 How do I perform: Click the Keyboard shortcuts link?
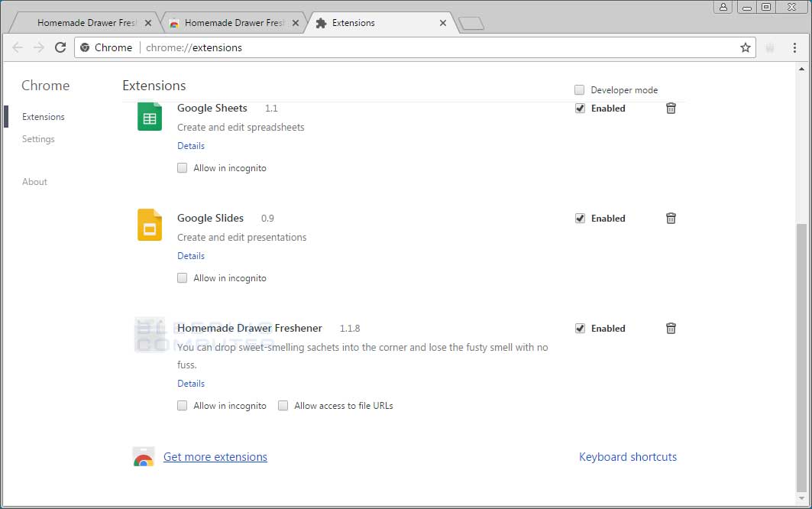tap(628, 456)
